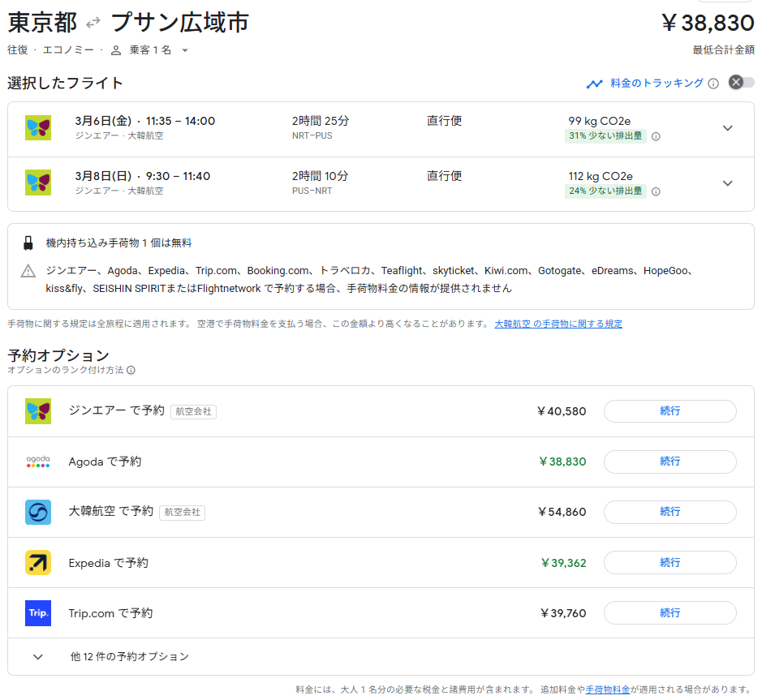
Task: Click the Agoda logo icon
Action: click(x=38, y=462)
